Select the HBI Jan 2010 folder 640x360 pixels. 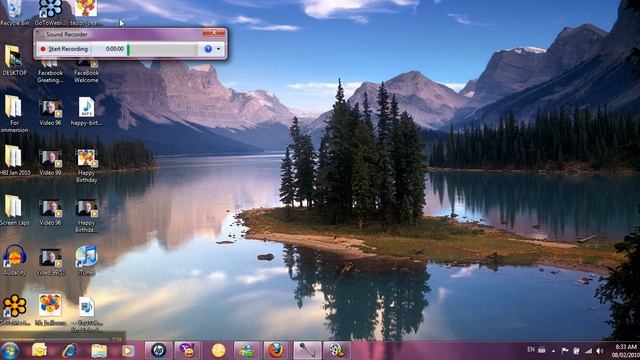click(x=15, y=160)
